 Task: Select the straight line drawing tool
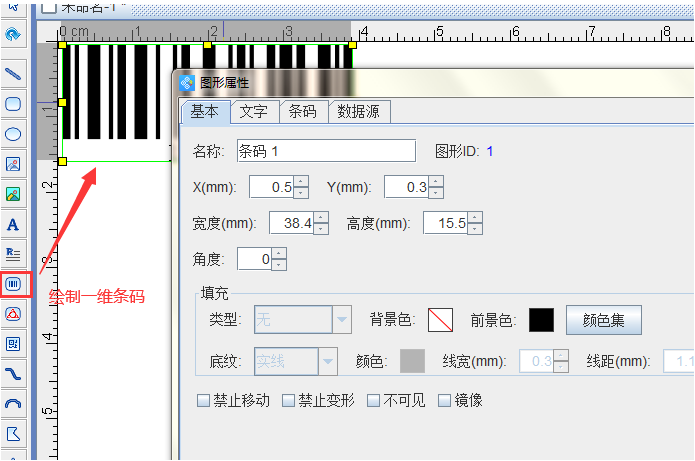14,73
